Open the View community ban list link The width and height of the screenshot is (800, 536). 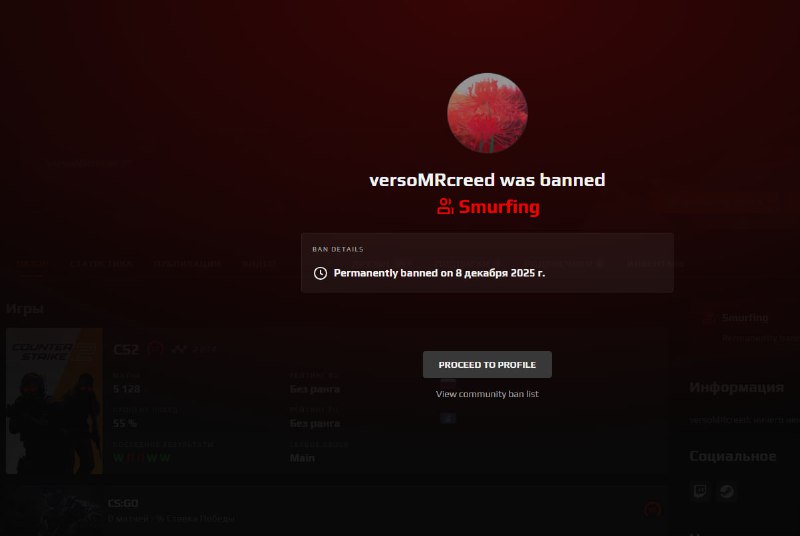click(x=487, y=394)
